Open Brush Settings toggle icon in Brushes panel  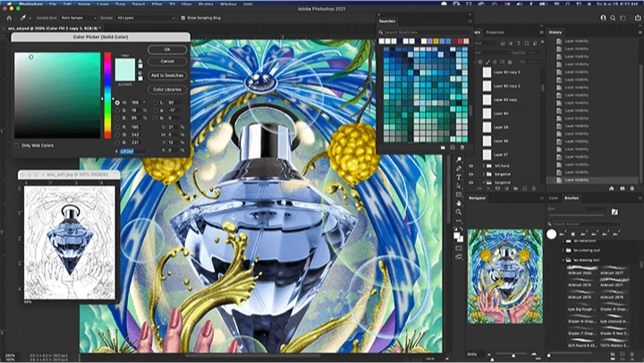(614, 212)
